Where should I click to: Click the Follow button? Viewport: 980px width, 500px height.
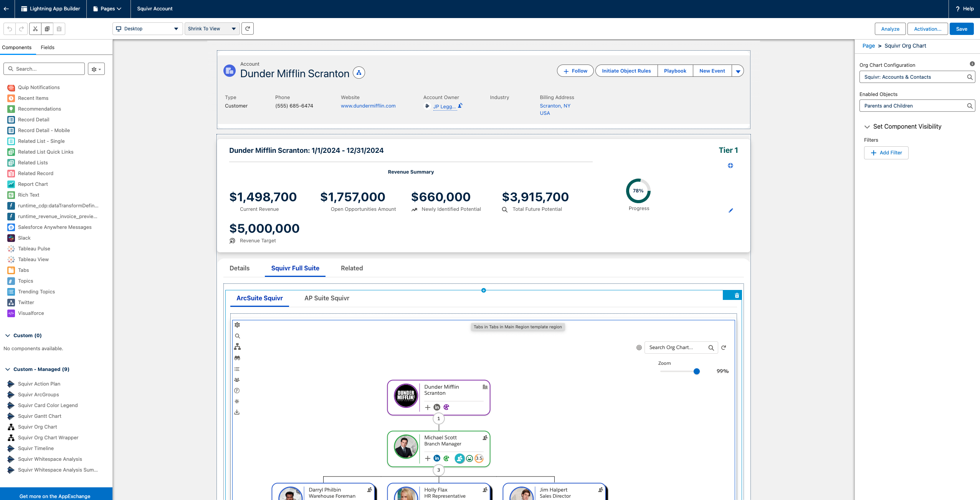[575, 71]
